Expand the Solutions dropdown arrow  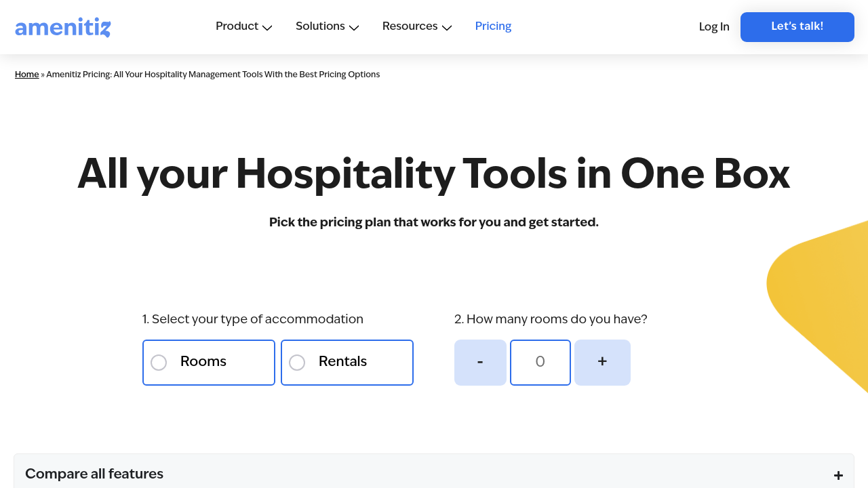(x=354, y=28)
